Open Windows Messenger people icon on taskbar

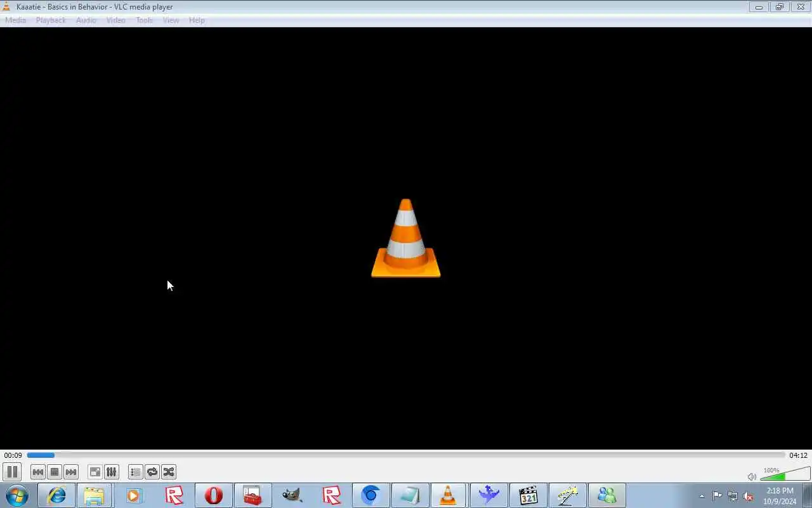606,495
